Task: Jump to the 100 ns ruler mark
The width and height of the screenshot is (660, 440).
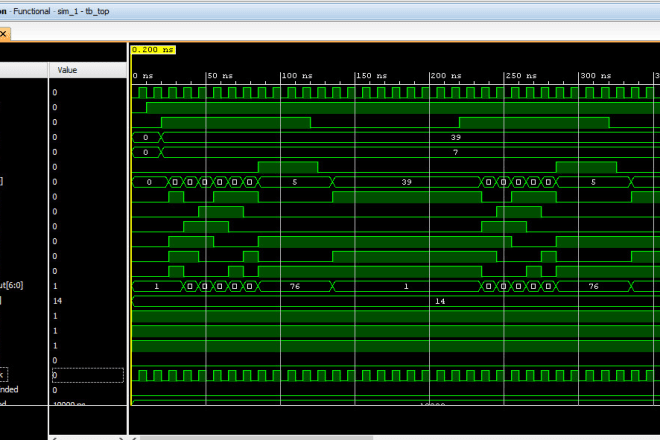Action: 296,76
